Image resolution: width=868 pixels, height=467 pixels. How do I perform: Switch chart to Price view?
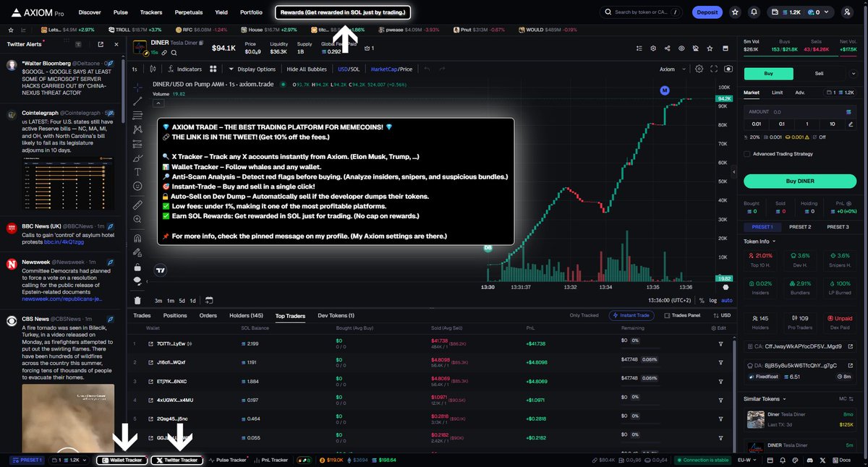(405, 69)
